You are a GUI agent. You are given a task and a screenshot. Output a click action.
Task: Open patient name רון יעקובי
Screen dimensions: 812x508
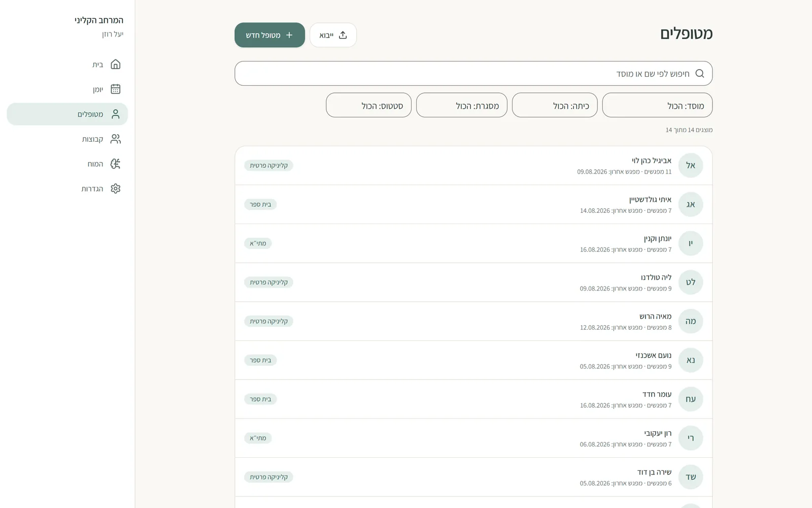(658, 433)
